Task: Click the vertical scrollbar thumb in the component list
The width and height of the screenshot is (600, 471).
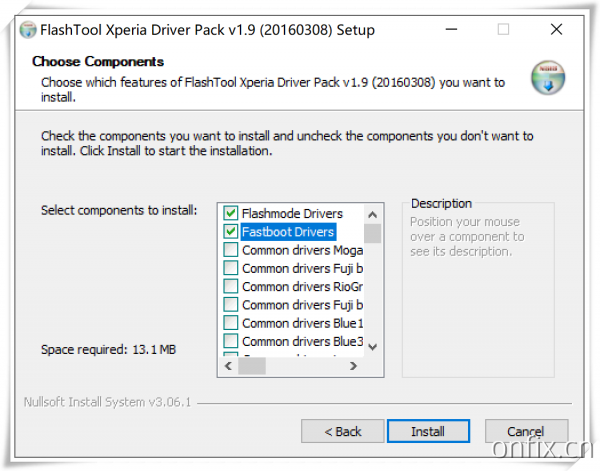Action: (x=372, y=234)
